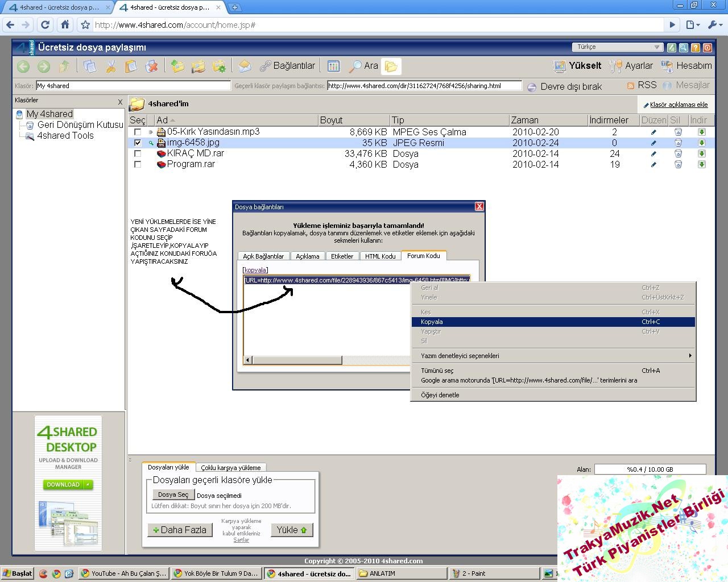Viewport: 728px width, 582px height.
Task: Delete the 05-Kırk Yasındasın.mp3 file via trash icon
Action: pyautogui.click(x=677, y=132)
